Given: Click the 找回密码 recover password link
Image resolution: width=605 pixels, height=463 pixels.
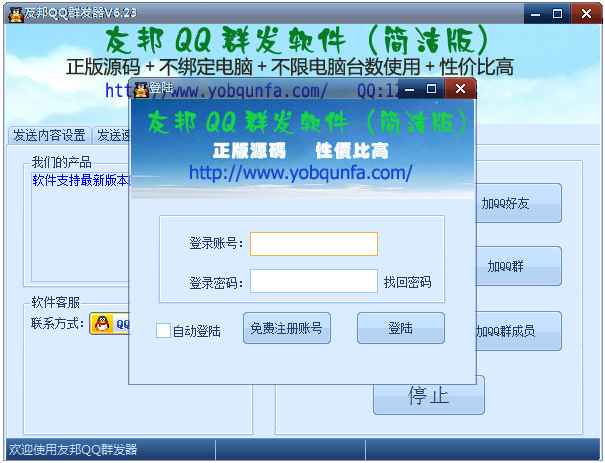Looking at the screenshot, I should 407,282.
